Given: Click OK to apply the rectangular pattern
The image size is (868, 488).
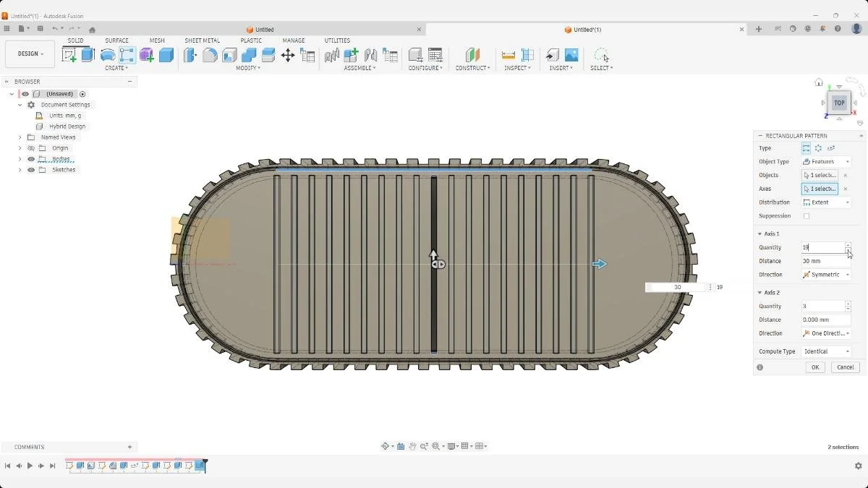Looking at the screenshot, I should coord(814,367).
